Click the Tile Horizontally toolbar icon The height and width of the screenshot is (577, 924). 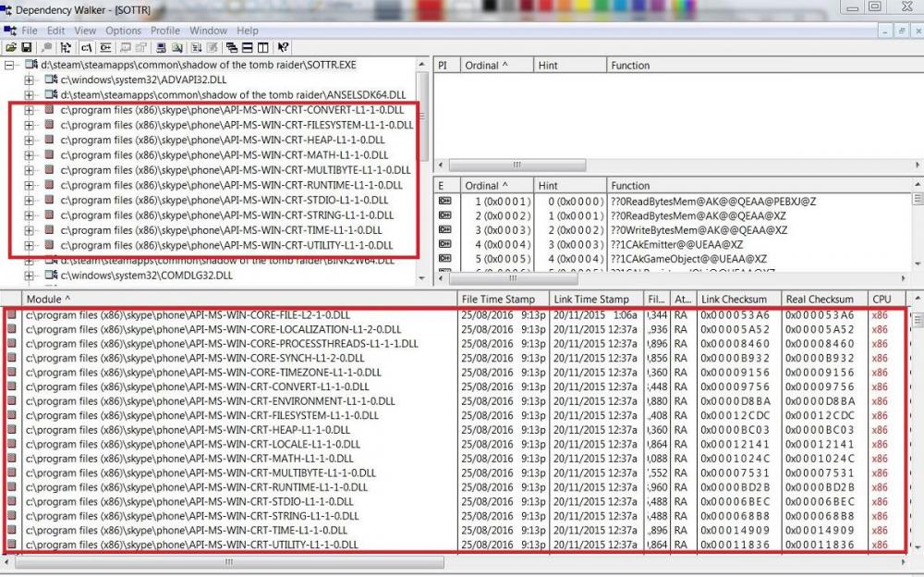[x=248, y=48]
